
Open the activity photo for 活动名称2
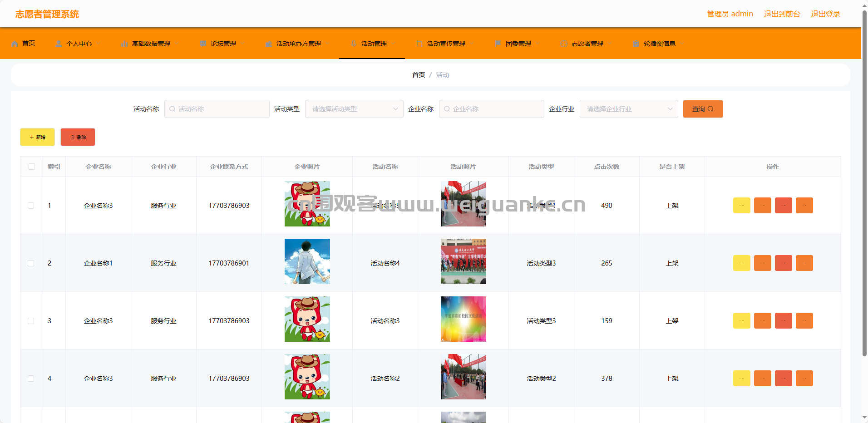464,377
